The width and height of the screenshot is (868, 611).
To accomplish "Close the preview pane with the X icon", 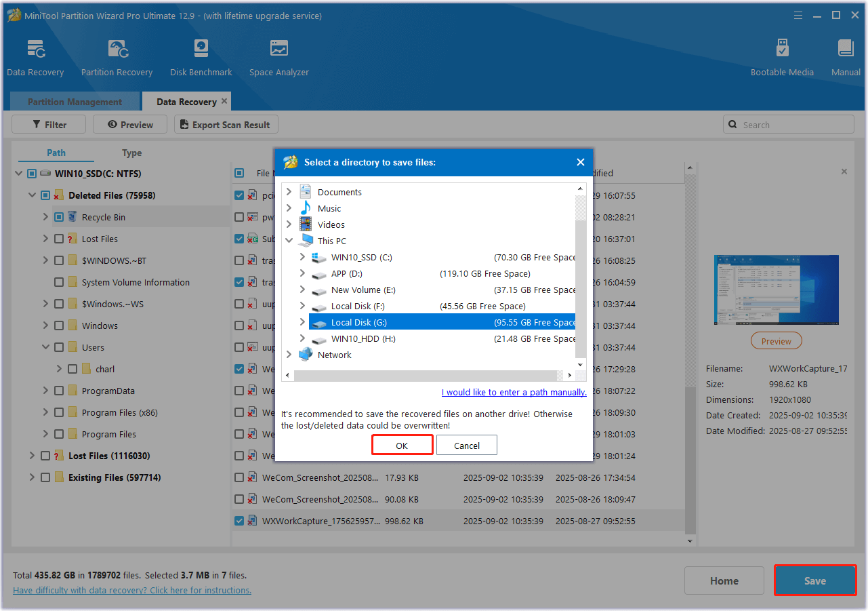I will [844, 172].
